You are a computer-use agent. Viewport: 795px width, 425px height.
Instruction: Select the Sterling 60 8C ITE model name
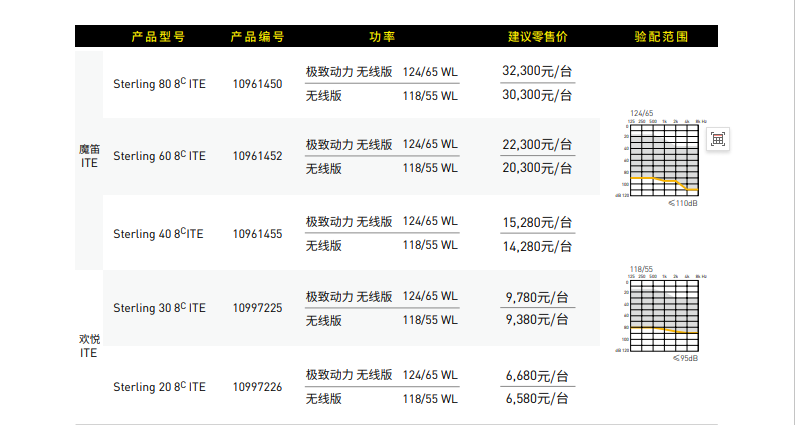pyautogui.click(x=159, y=156)
